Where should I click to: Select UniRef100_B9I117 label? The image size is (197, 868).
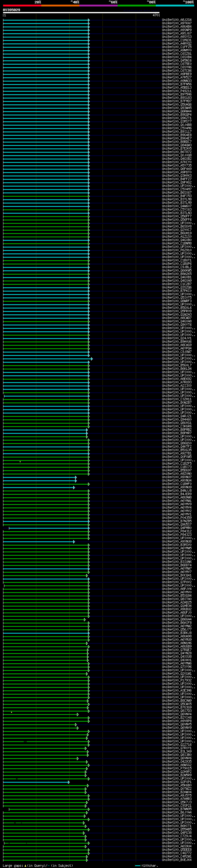(177, 132)
